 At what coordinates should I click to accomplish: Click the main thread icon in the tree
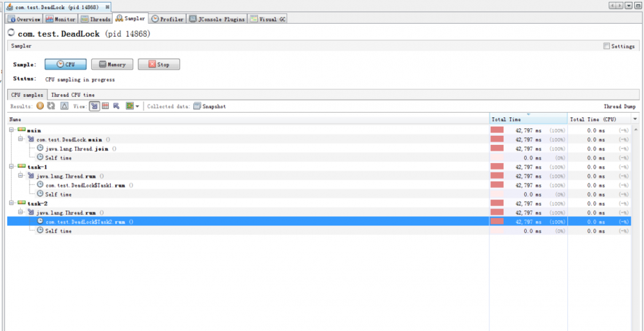[x=22, y=130]
